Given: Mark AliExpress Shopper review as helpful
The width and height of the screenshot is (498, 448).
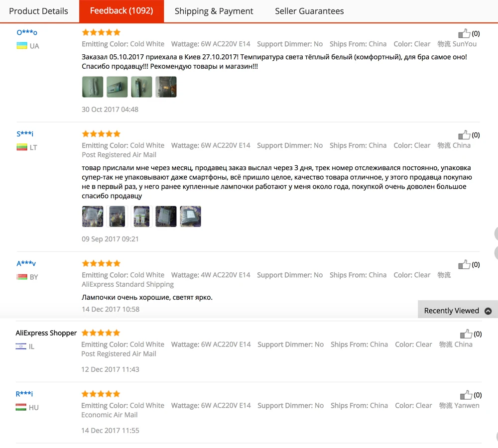Looking at the screenshot, I should tap(466, 334).
